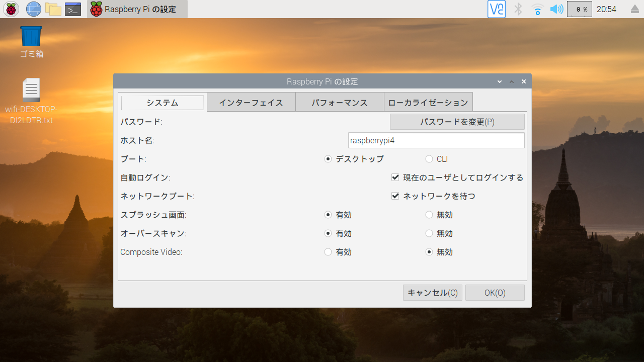Click the ネットワークブート: label
The image size is (644, 362).
[157, 196]
